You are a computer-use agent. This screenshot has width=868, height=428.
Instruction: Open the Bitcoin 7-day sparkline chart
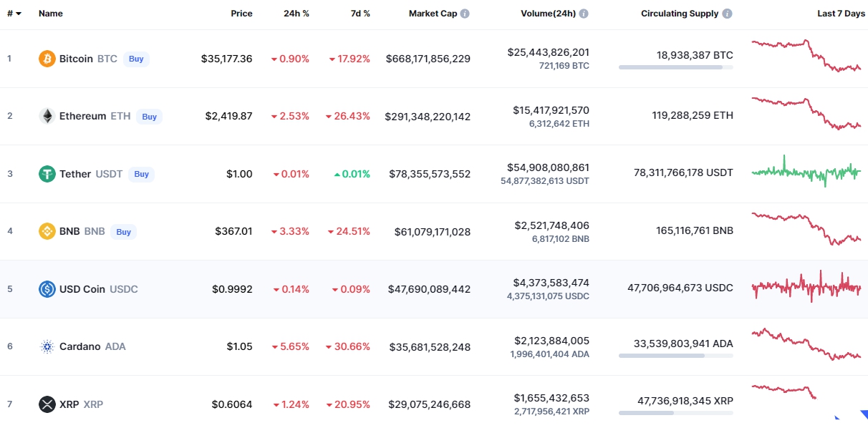click(x=806, y=56)
